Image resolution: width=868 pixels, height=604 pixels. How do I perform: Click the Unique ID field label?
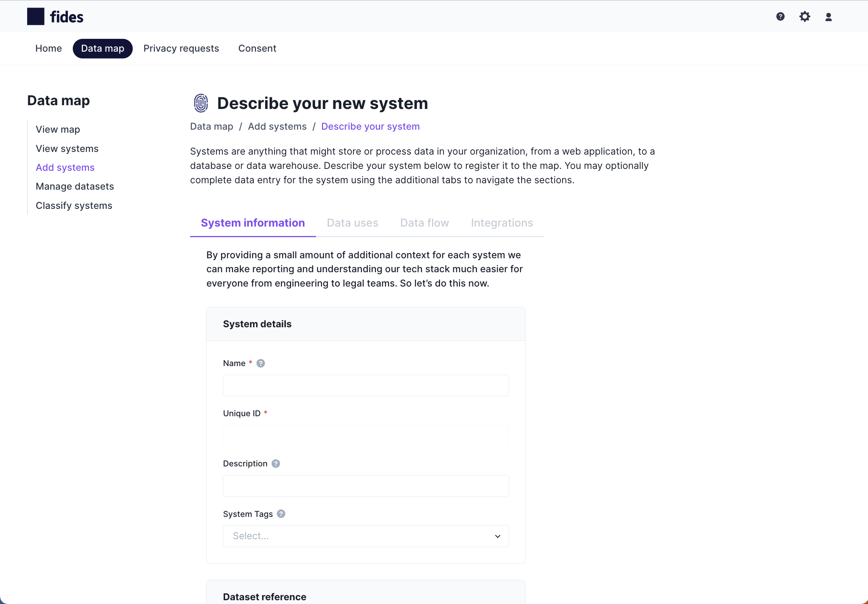242,413
